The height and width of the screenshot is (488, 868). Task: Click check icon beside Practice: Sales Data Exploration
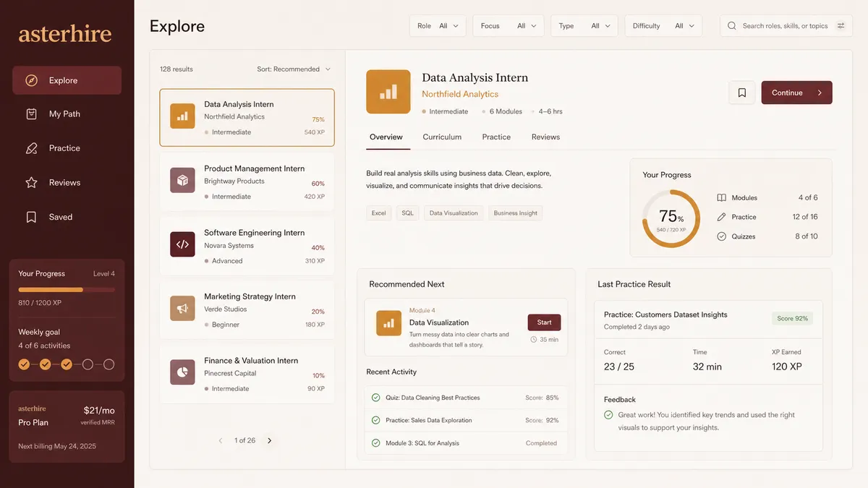click(375, 420)
